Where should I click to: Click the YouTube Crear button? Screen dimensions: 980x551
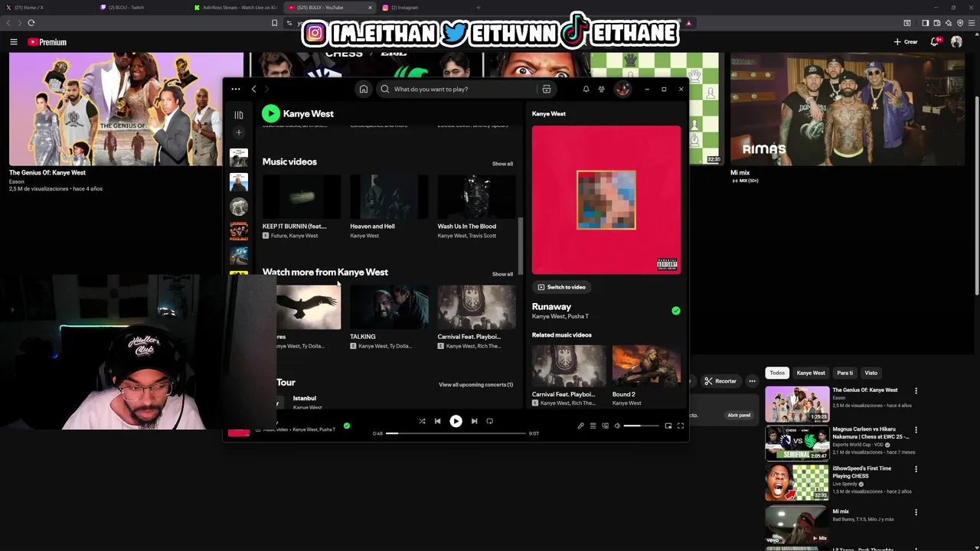pos(906,42)
